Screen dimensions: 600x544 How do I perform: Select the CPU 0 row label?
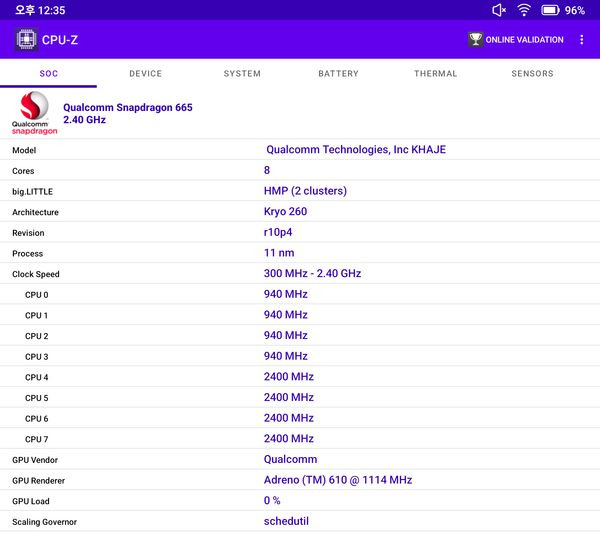(x=37, y=295)
